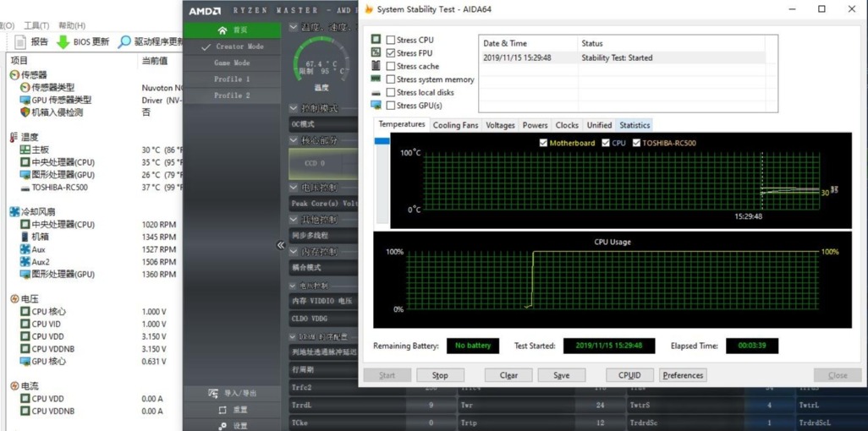Screen dimensions: 868x431
Task: Switch to the Statistics tab
Action: (x=635, y=125)
